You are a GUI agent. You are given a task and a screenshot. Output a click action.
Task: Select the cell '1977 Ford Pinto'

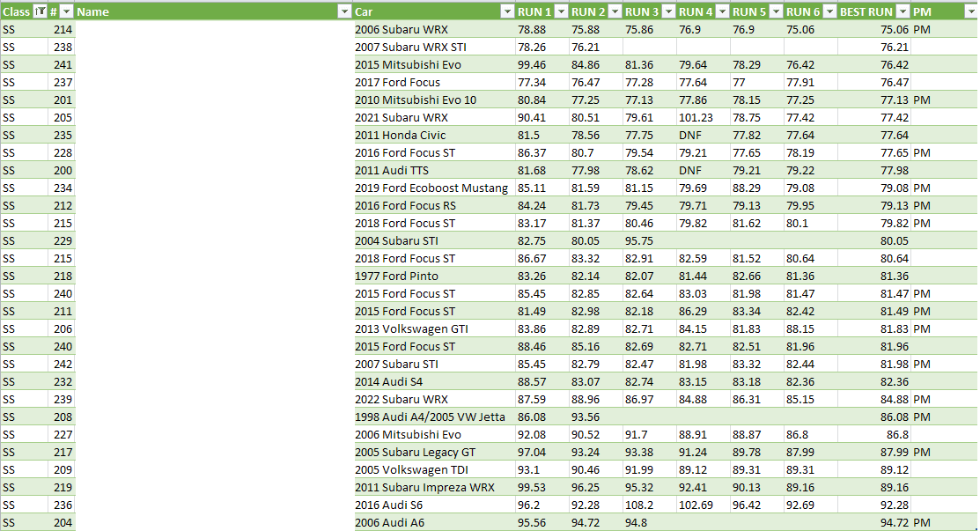[x=434, y=277]
